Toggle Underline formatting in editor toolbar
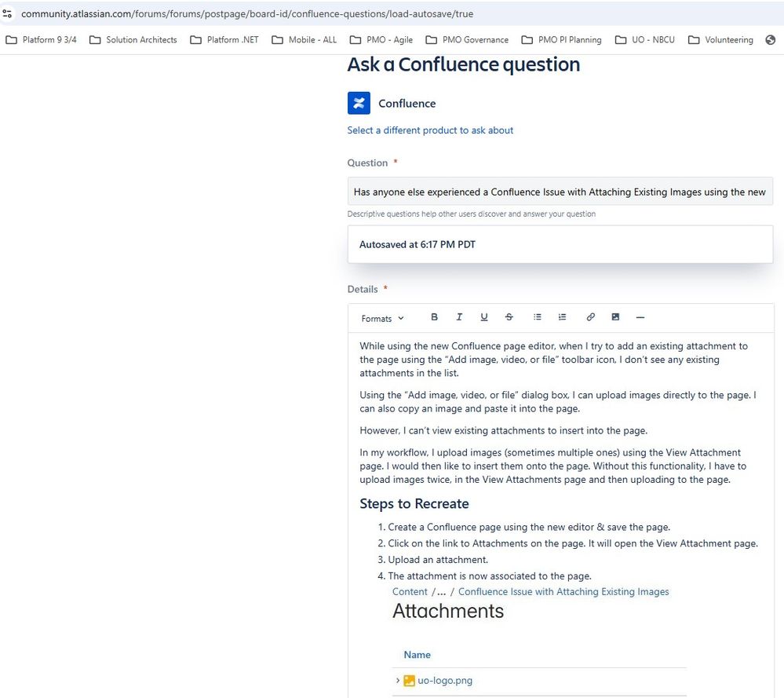The height and width of the screenshot is (698, 784). (x=484, y=317)
